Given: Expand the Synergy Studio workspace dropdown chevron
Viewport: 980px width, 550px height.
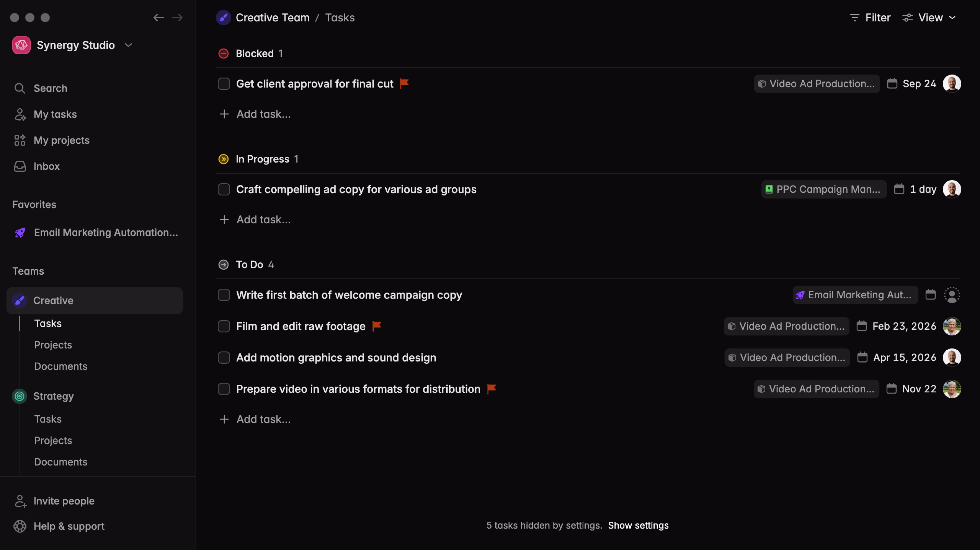Looking at the screenshot, I should click(x=129, y=45).
